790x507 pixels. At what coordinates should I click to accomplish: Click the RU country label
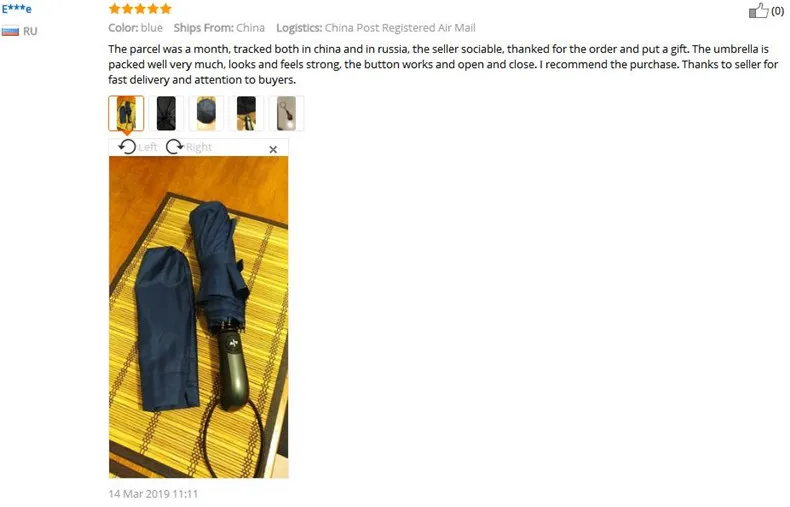[30, 31]
